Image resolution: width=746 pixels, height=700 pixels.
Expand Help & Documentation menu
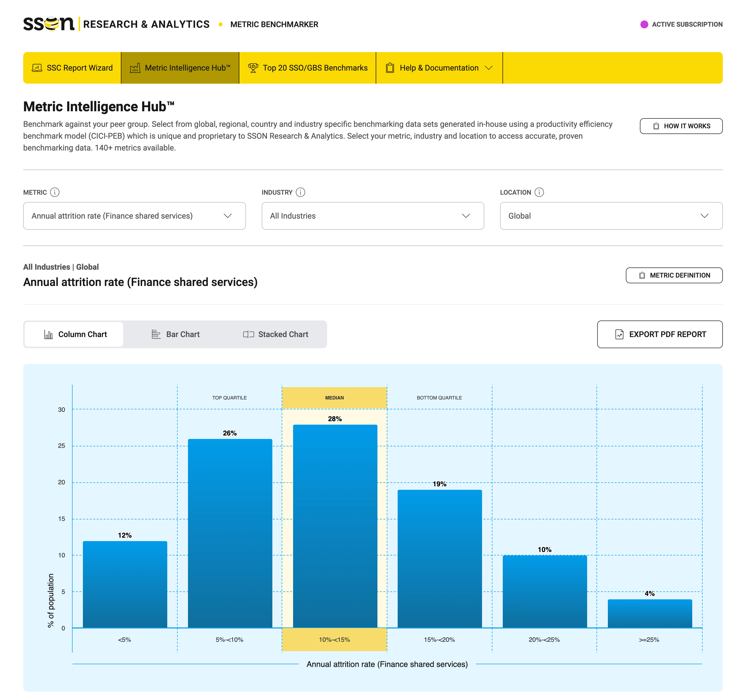(439, 68)
